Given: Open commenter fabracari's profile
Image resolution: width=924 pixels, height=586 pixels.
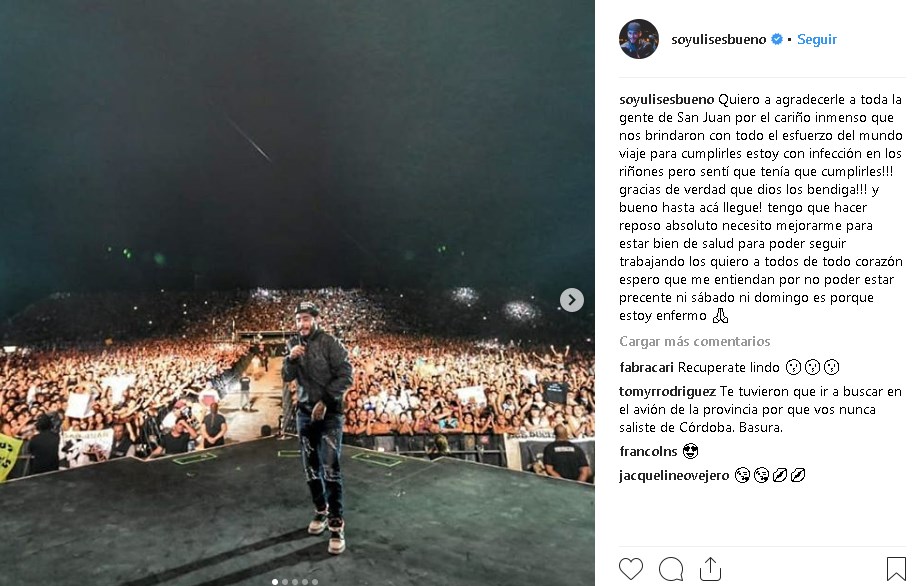Looking at the screenshot, I should pos(646,367).
